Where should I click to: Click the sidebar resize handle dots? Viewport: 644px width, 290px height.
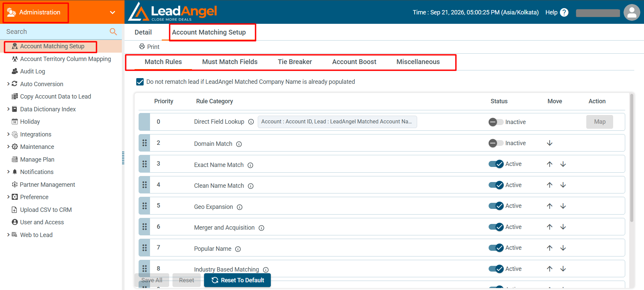click(123, 158)
